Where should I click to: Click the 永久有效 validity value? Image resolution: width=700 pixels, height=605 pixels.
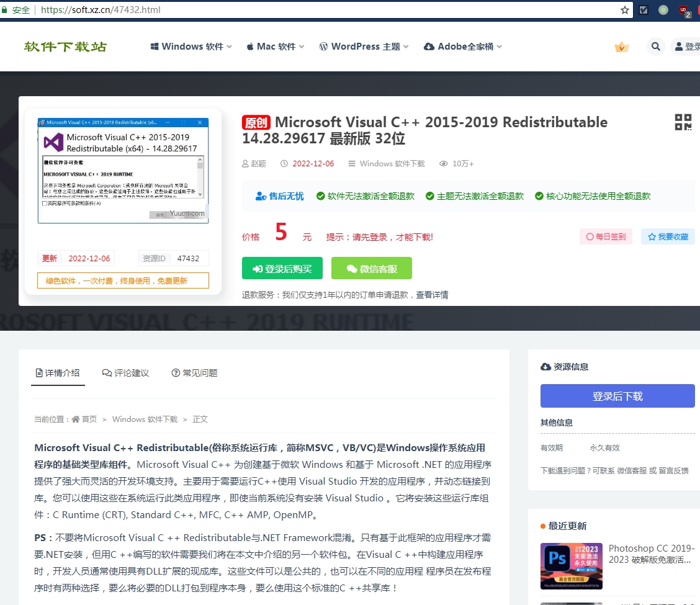tap(605, 448)
